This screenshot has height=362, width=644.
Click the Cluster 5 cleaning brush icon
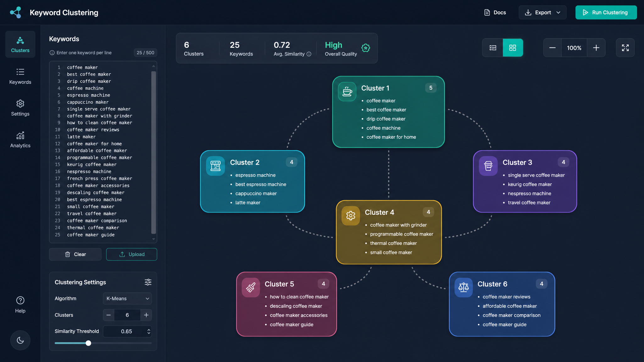coord(251,288)
